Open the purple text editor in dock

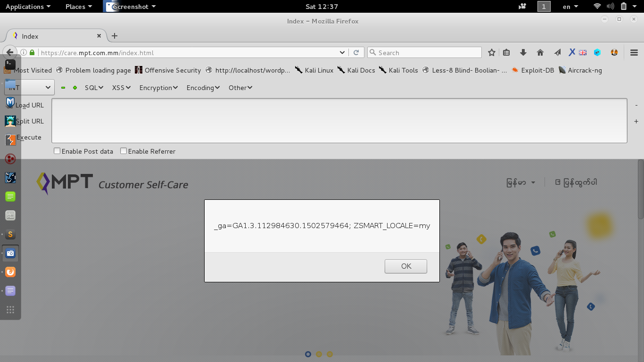tap(10, 291)
